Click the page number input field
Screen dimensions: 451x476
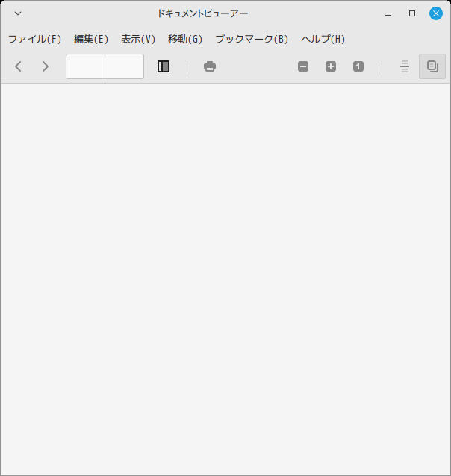tap(85, 66)
